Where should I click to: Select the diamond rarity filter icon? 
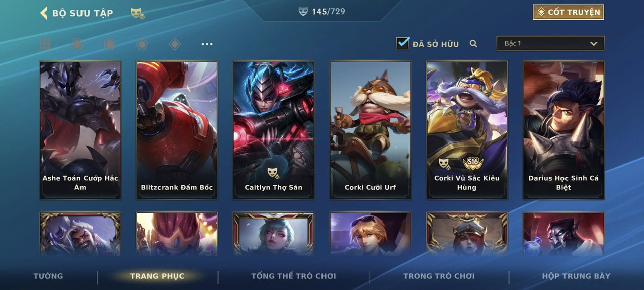pos(175,44)
